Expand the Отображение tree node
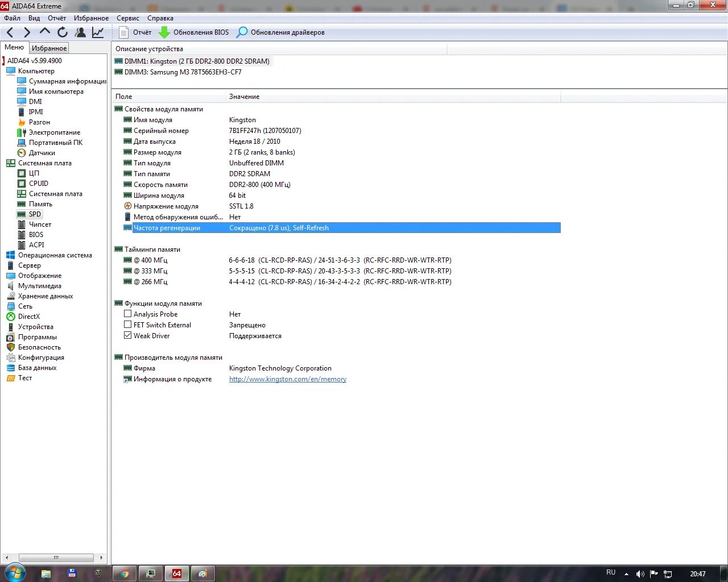The image size is (728, 582). pyautogui.click(x=39, y=276)
